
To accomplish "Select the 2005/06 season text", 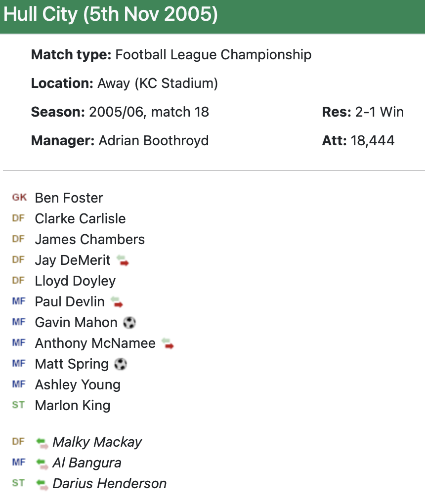I will coord(117,112).
